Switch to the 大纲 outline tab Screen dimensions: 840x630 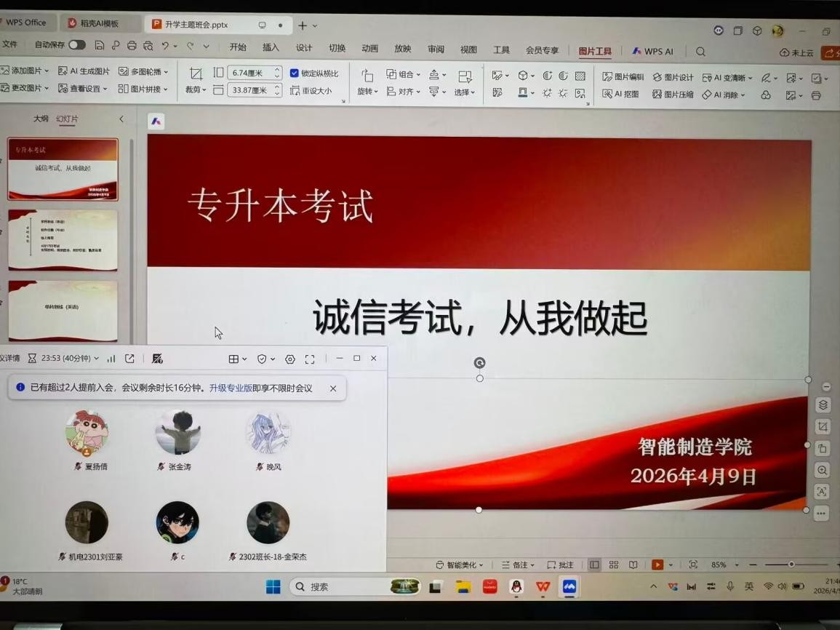(41, 119)
